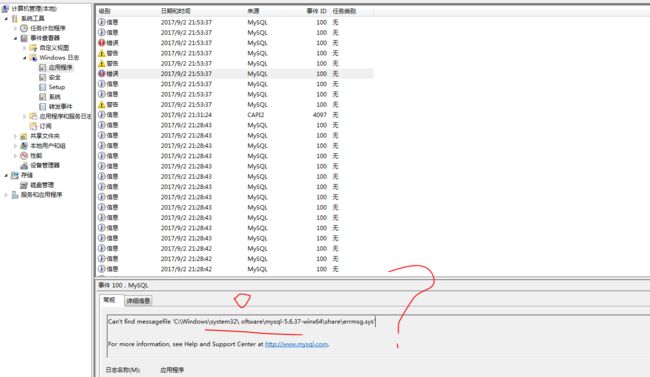
Task: Collapse the Windows 日志 tree node
Action: [x=24, y=58]
